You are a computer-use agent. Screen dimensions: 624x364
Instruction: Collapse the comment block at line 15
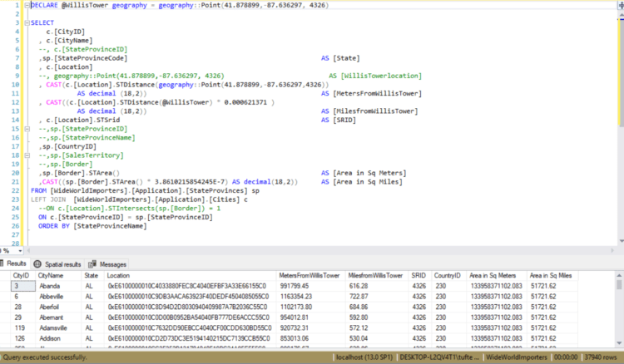pos(27,129)
